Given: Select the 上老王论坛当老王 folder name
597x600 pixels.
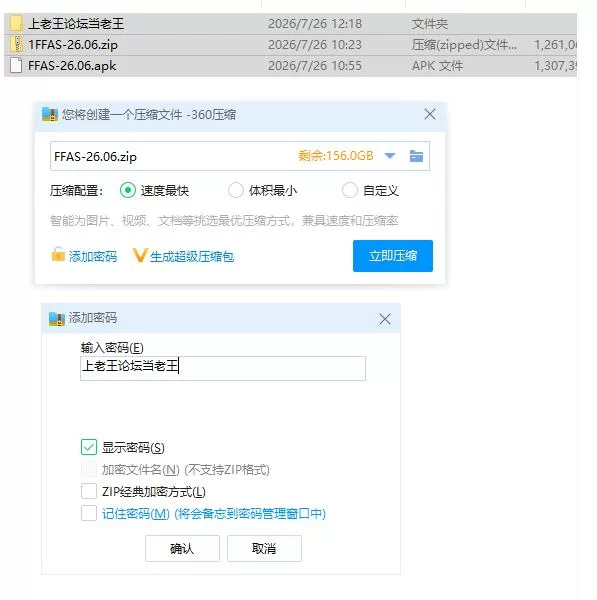Looking at the screenshot, I should [76, 24].
